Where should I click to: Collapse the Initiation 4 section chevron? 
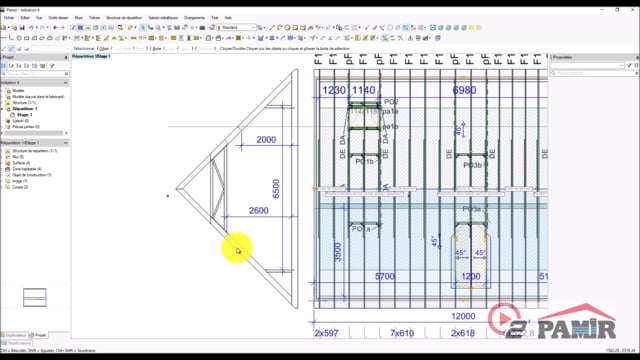click(66, 82)
